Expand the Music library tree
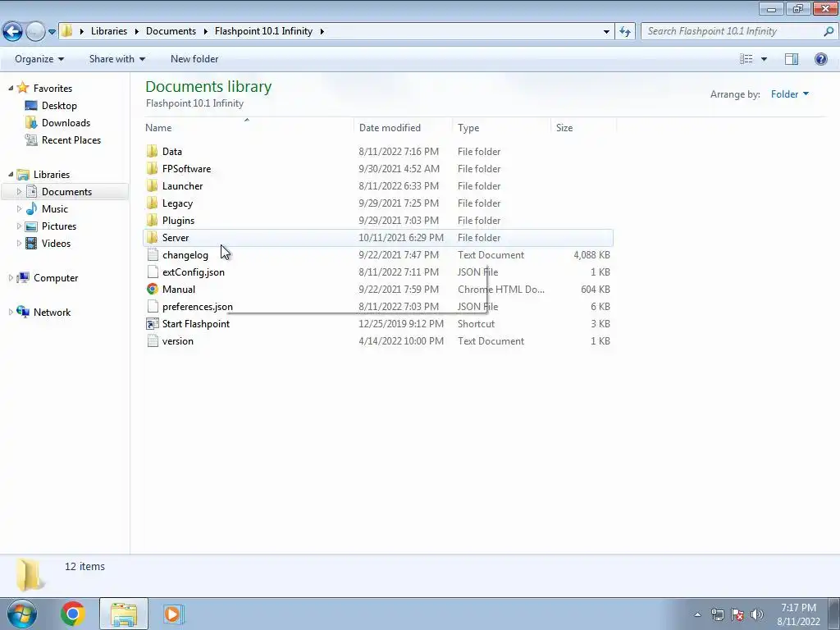The width and height of the screenshot is (840, 630). pyautogui.click(x=20, y=209)
